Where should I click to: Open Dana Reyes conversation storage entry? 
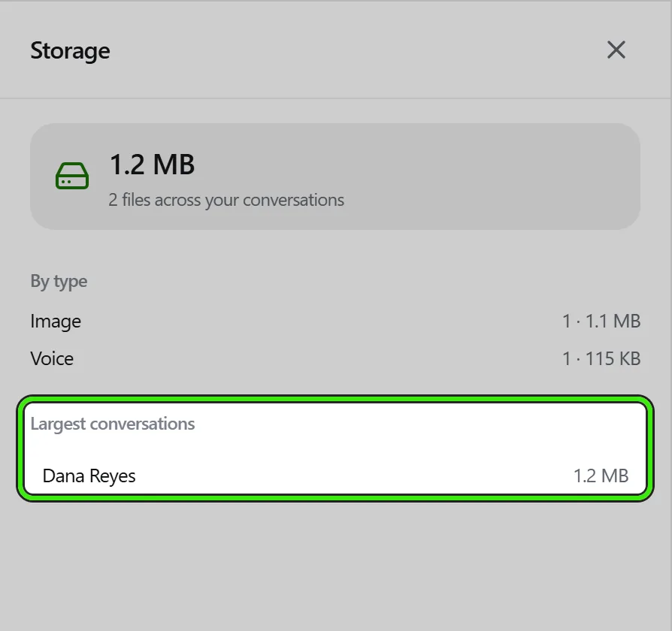click(335, 476)
